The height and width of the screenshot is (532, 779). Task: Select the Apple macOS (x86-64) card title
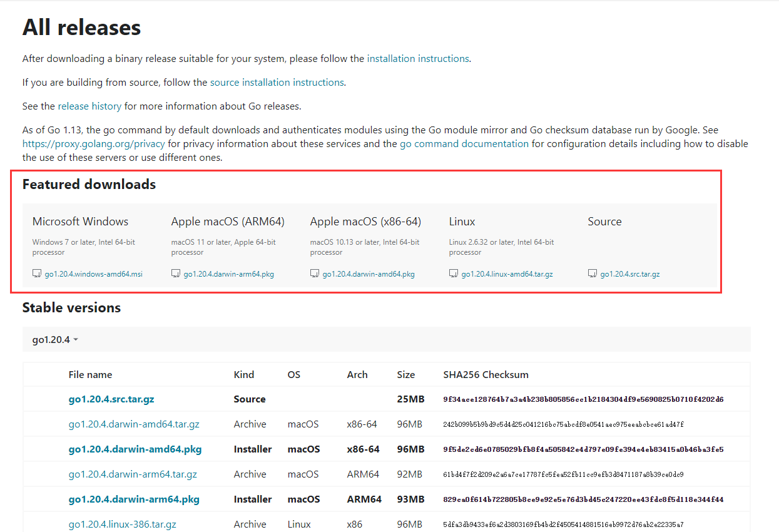365,222
